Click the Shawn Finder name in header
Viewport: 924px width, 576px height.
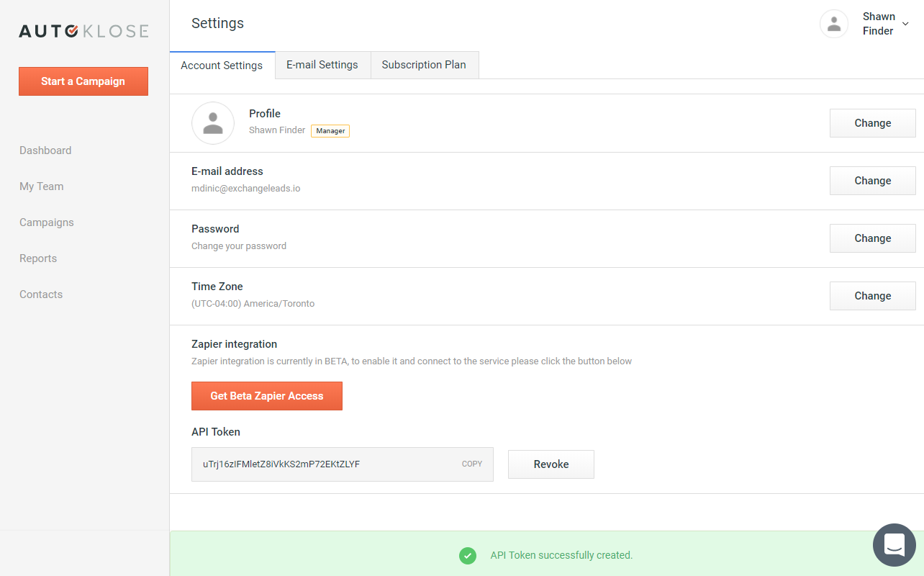click(x=879, y=24)
